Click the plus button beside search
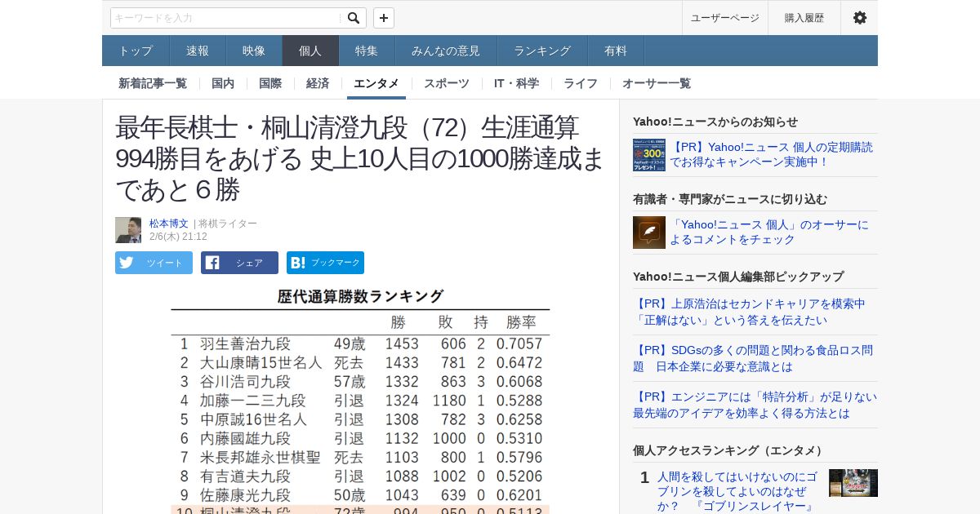The image size is (980, 514). click(384, 18)
